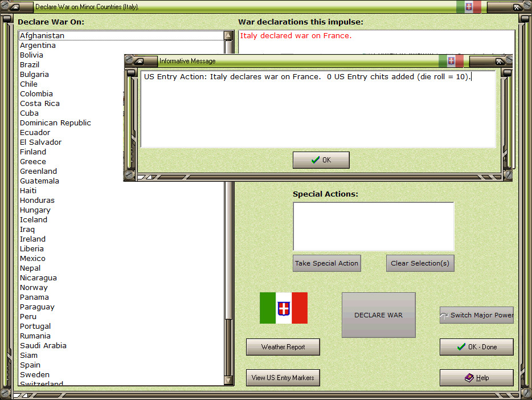Select Iraq in the country list
This screenshot has height=400, width=532.
pyautogui.click(x=121, y=230)
